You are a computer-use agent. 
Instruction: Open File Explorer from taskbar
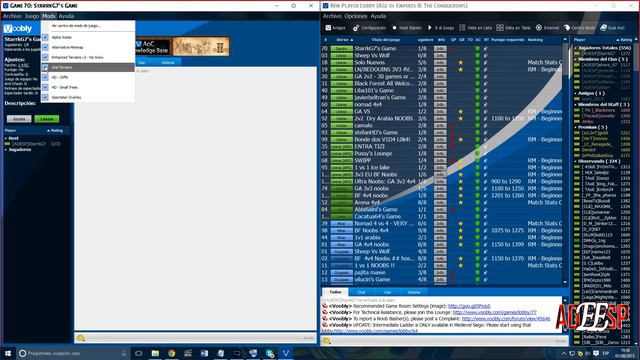(x=155, y=353)
